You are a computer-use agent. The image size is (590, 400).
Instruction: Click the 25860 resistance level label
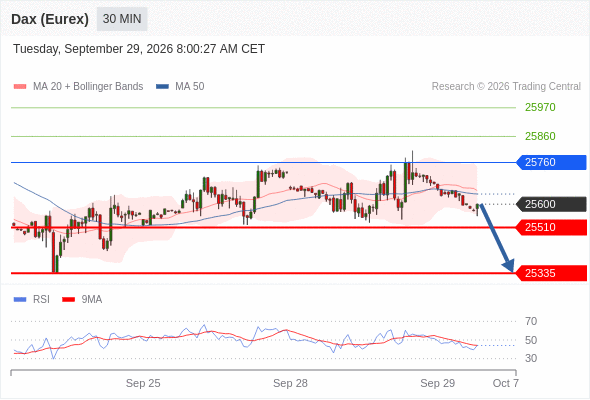tap(540, 136)
